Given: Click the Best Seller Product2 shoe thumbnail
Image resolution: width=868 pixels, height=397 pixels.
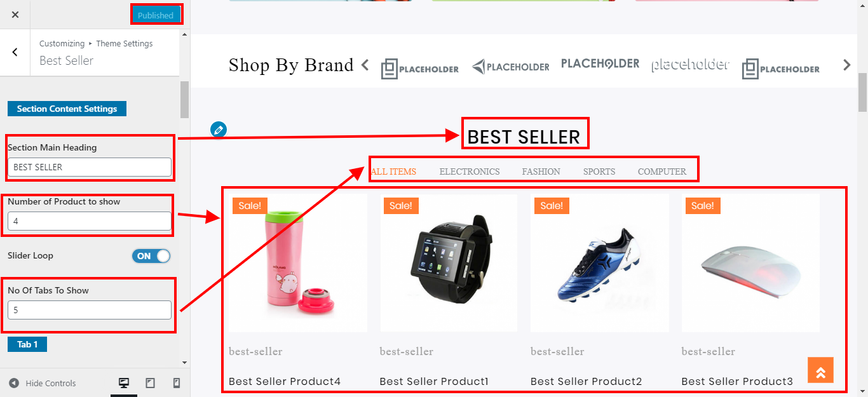Looking at the screenshot, I should 600,263.
